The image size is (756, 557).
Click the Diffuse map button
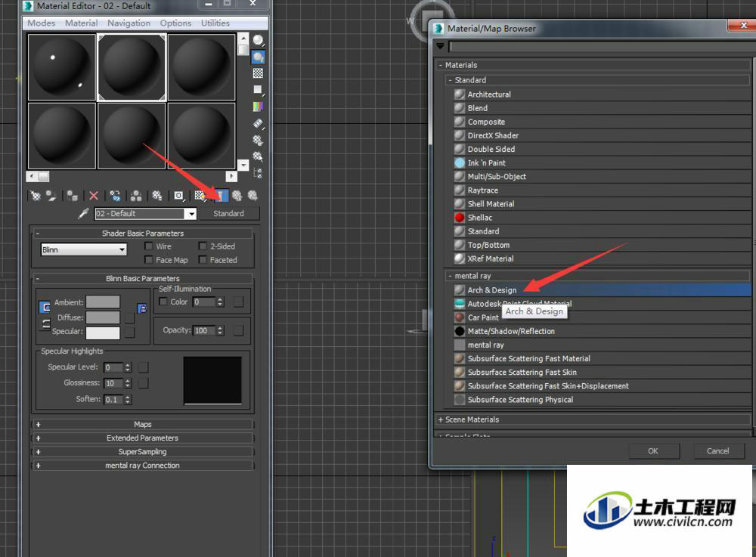[129, 318]
